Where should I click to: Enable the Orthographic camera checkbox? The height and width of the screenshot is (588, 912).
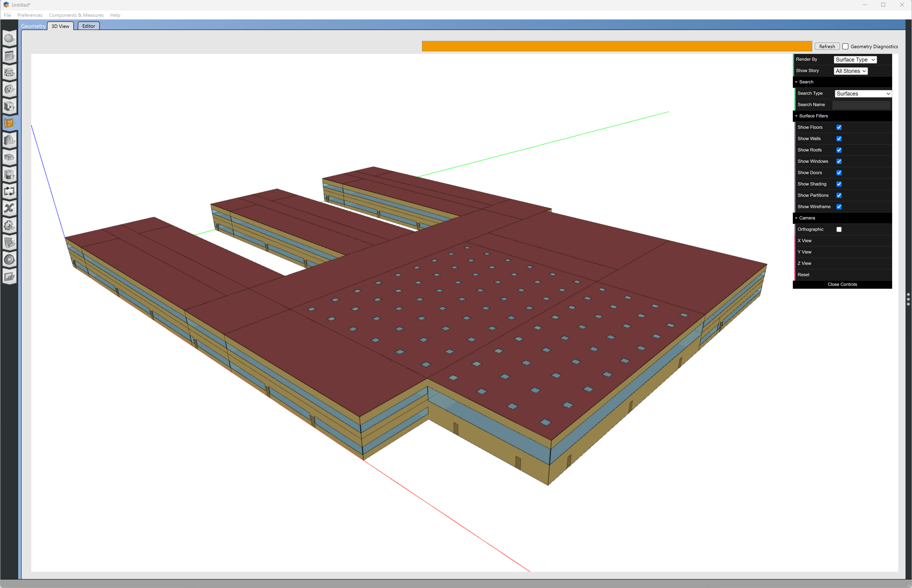point(839,229)
